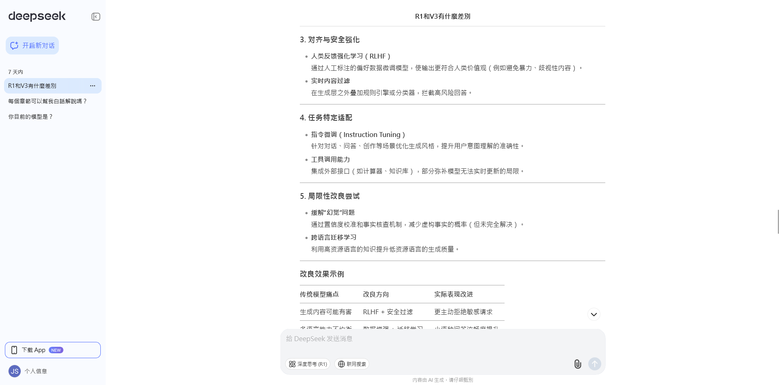The image size is (780, 385).
Task: Toggle 联网搜索 web search
Action: coord(352,364)
